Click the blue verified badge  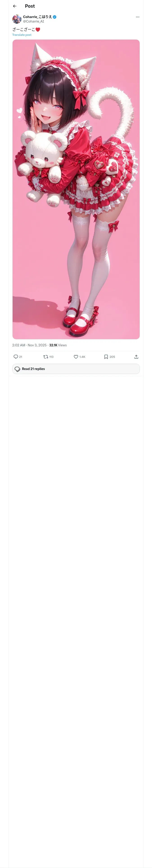pyautogui.click(x=54, y=17)
